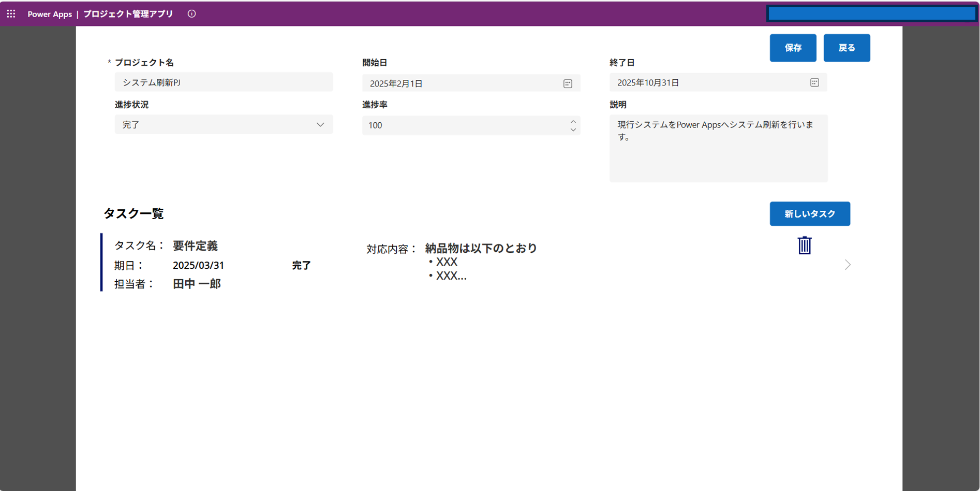Click the 開始日 date field
Image resolution: width=980 pixels, height=491 pixels.
click(461, 83)
